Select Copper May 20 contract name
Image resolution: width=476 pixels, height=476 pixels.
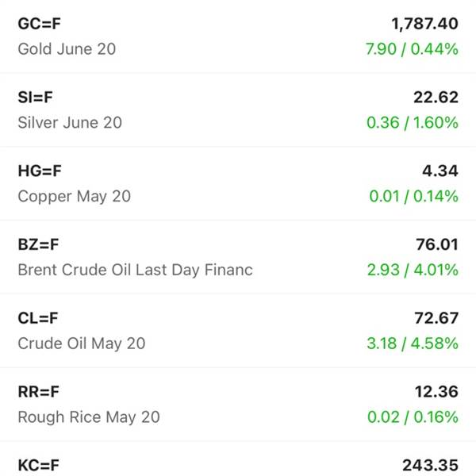pyautogui.click(x=75, y=197)
